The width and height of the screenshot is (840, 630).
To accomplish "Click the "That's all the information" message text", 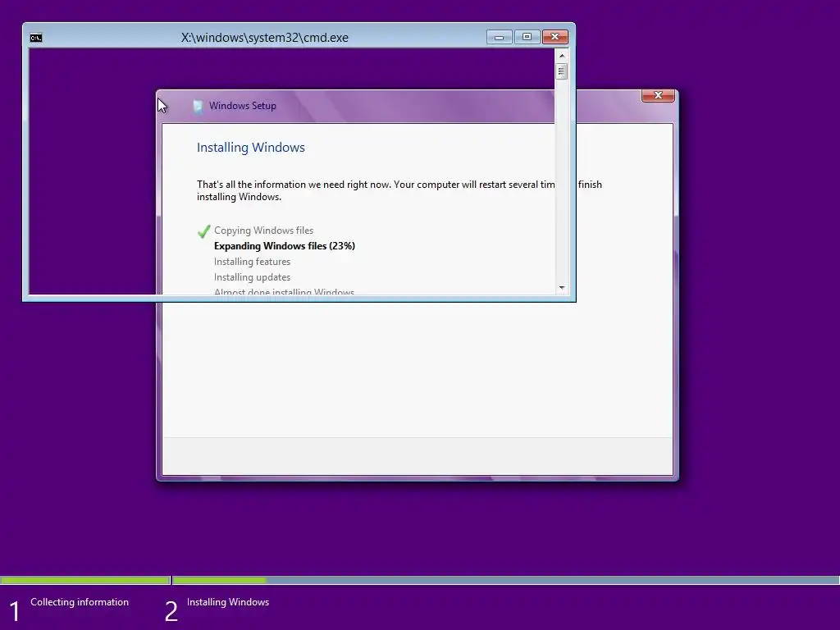I will coord(399,190).
